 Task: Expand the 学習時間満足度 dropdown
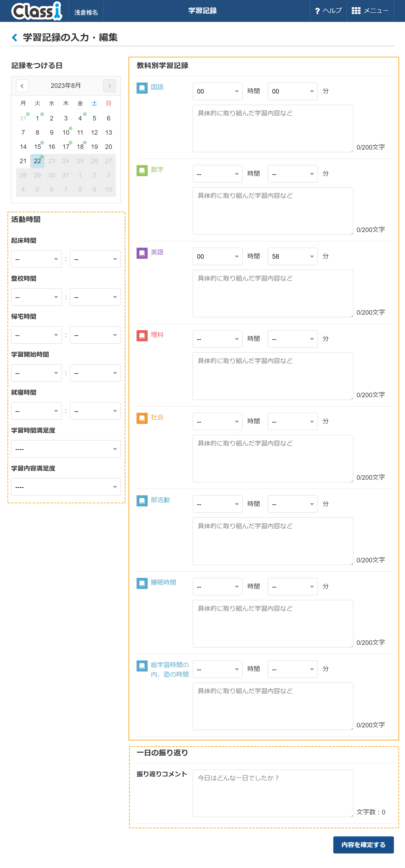point(66,449)
